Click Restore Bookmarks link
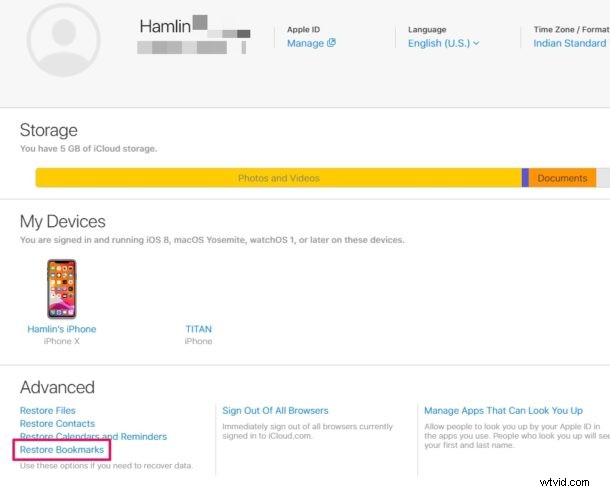Image resolution: width=610 pixels, height=492 pixels. pos(62,450)
